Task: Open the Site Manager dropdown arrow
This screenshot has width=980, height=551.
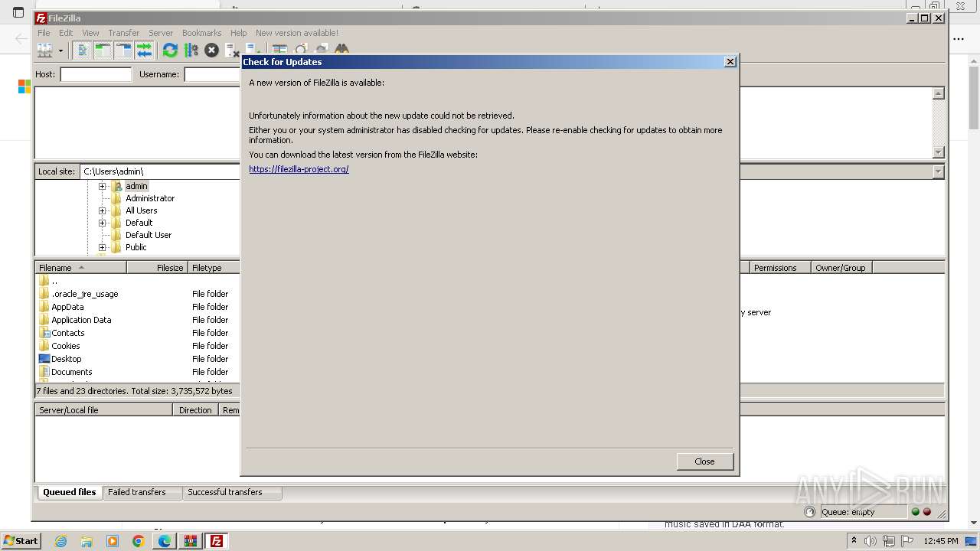Action: click(60, 51)
